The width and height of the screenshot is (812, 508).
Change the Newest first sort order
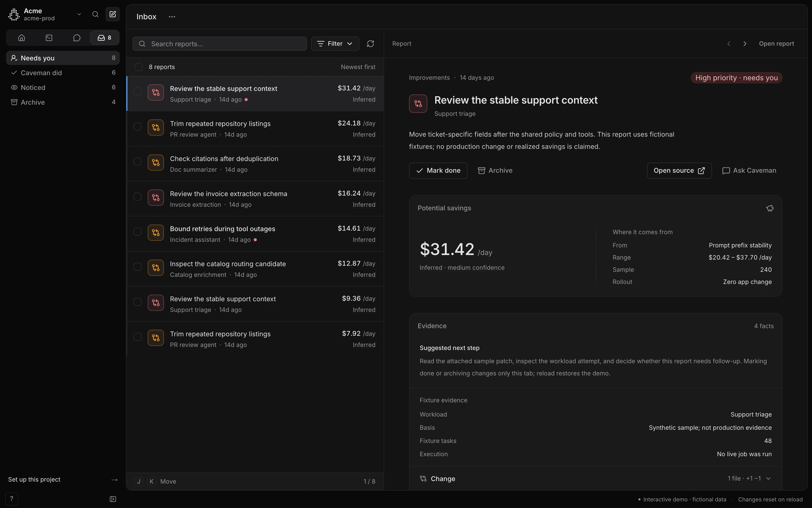tap(358, 67)
